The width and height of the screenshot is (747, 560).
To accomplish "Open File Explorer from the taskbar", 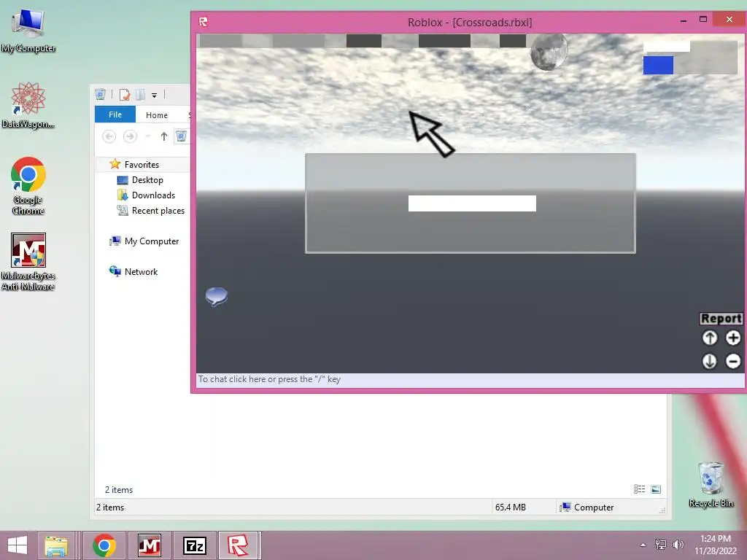I will pyautogui.click(x=56, y=545).
